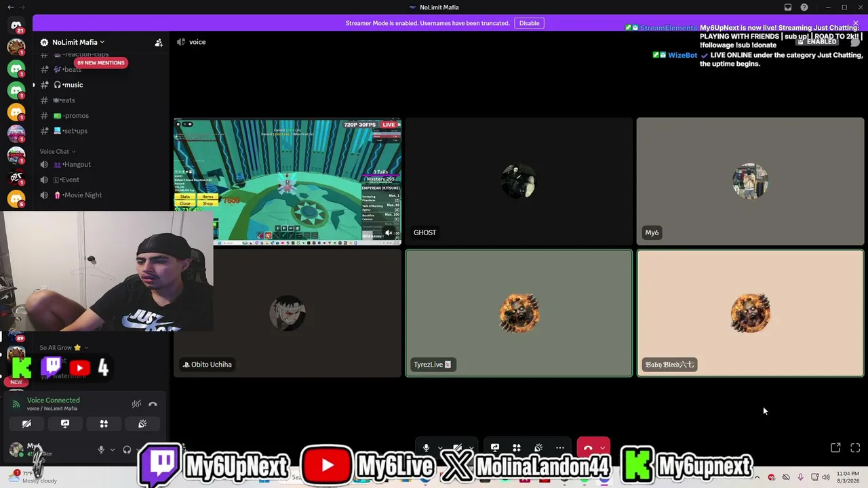The width and height of the screenshot is (868, 488).
Task: Deafen with the user panel headphones icon
Action: pyautogui.click(x=127, y=449)
